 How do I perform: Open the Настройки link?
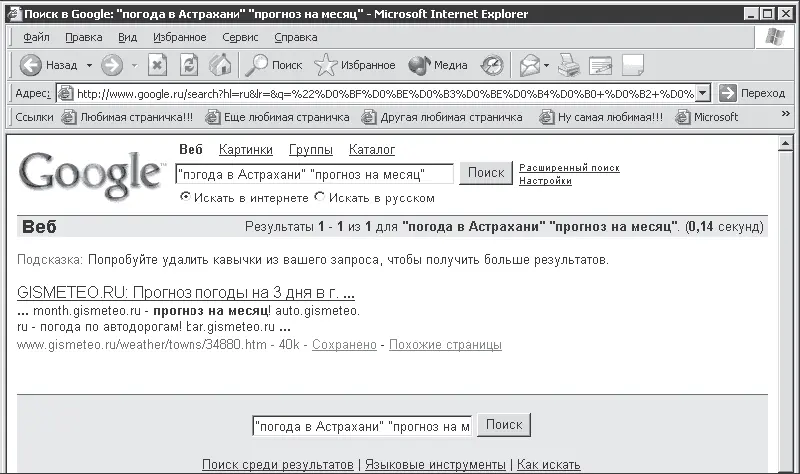[x=545, y=181]
